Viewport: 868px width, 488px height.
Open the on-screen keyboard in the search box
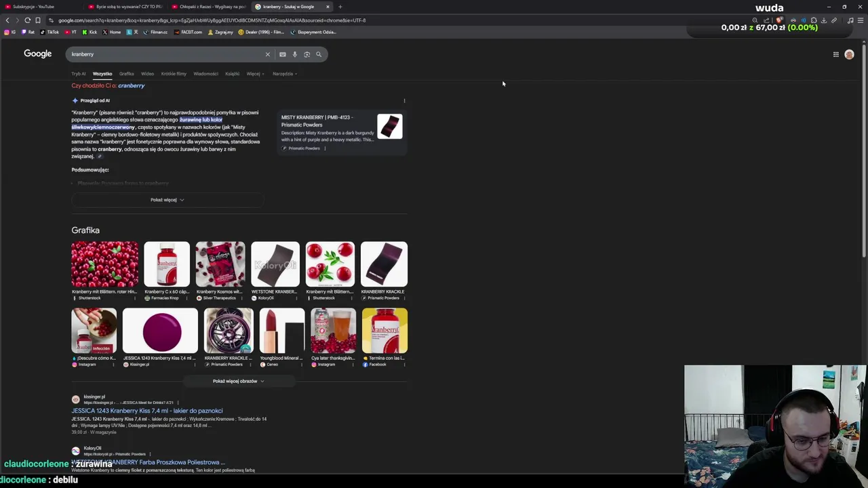pos(283,54)
